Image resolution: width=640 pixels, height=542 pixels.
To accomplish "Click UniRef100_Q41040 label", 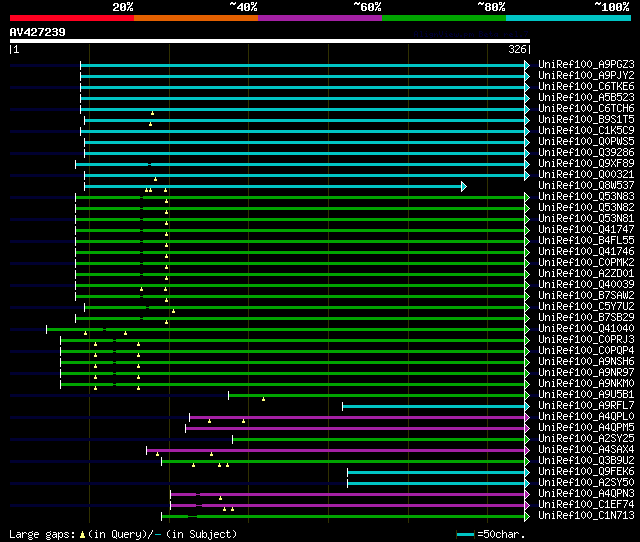I will (x=586, y=329).
